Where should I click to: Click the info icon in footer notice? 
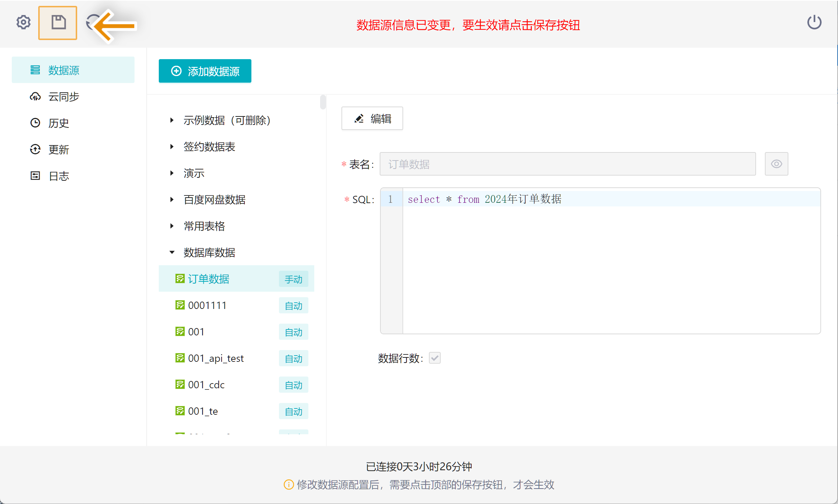click(289, 485)
